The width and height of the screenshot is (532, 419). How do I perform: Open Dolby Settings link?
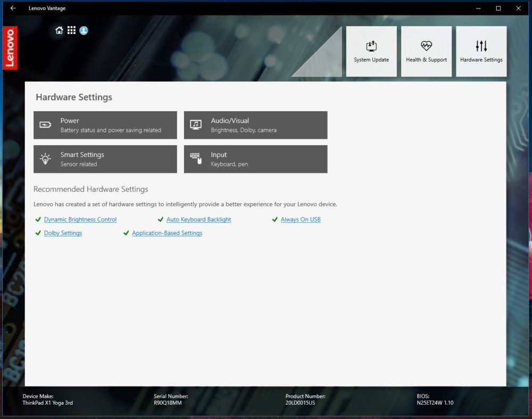pos(63,233)
